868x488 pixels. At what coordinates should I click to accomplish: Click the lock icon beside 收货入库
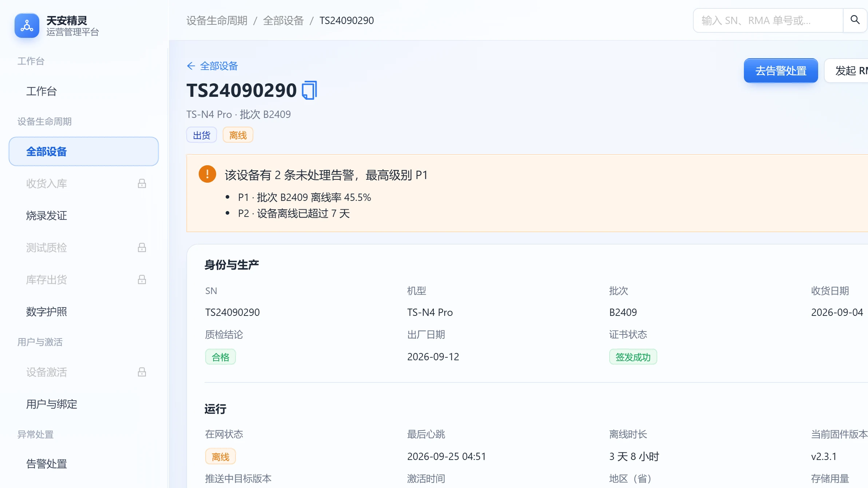point(142,183)
